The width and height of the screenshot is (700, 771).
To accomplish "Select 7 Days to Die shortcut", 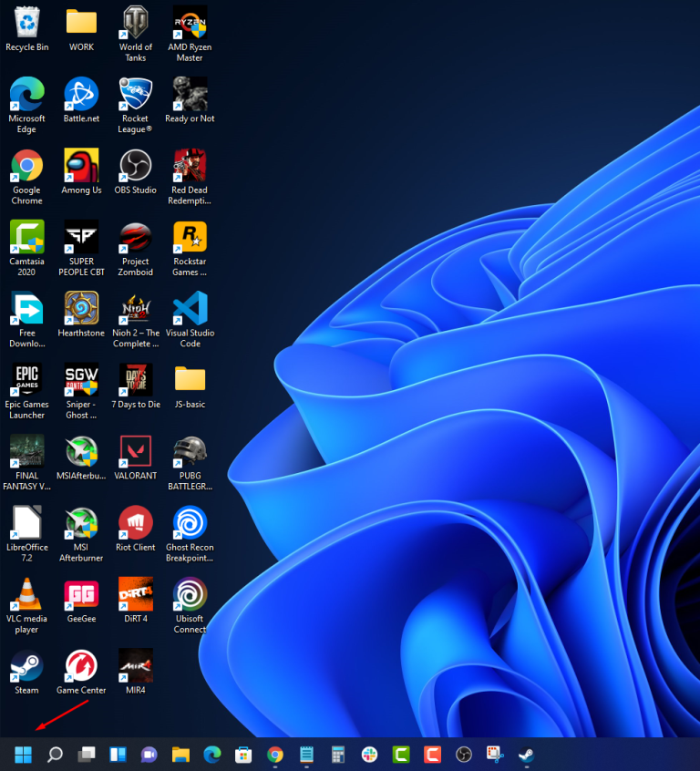I will coord(135,386).
